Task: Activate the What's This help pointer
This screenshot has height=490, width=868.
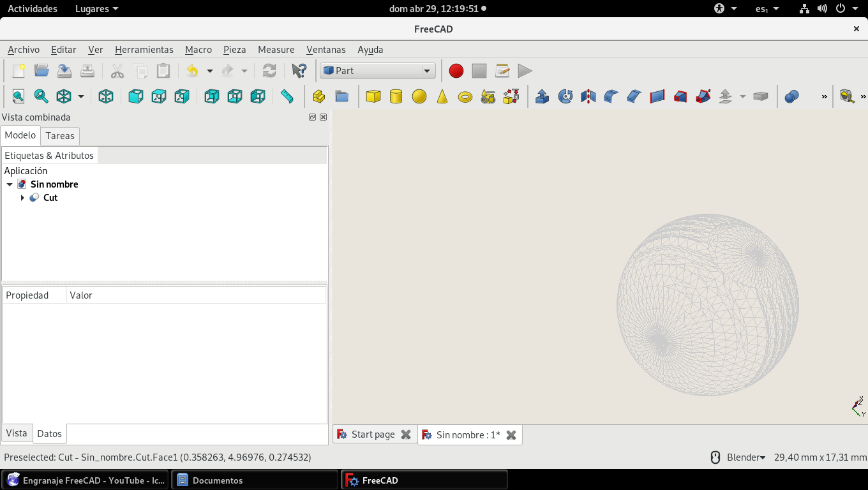Action: [299, 71]
